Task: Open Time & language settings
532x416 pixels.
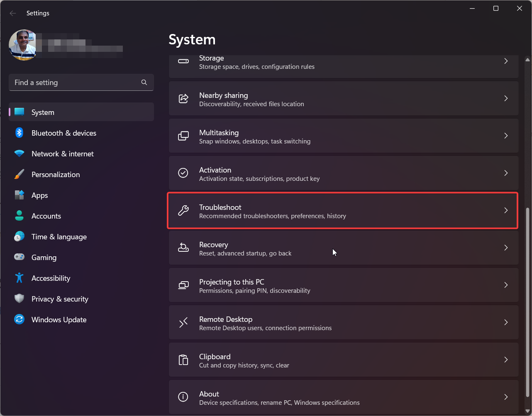Action: (x=81, y=236)
